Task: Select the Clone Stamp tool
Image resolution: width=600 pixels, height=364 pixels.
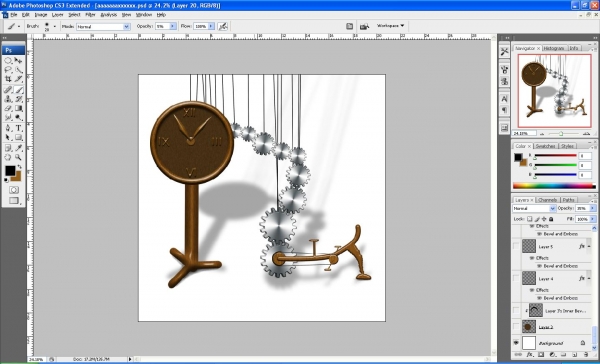Action: coord(8,99)
